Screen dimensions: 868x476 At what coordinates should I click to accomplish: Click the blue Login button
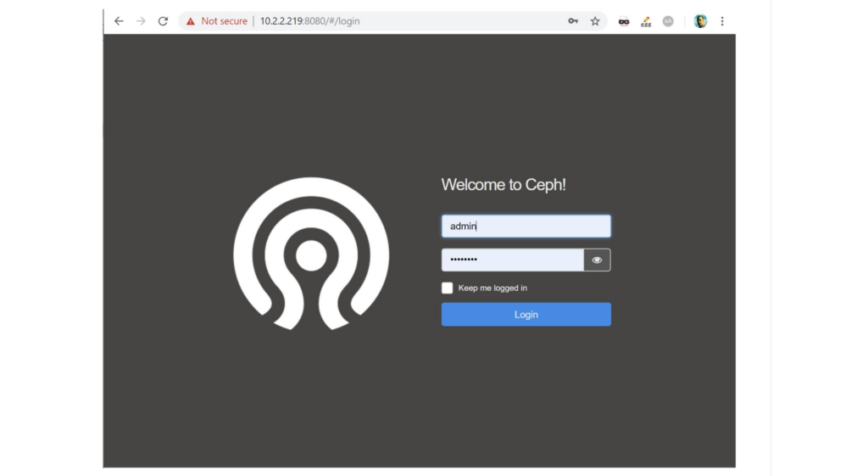(x=526, y=314)
